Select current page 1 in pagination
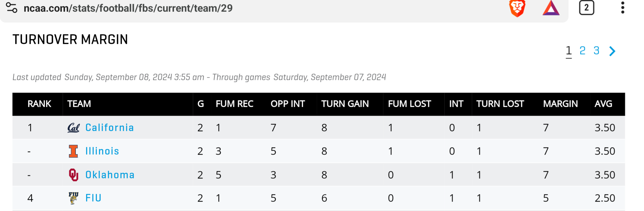Viewport: 644px width, 211px height. (569, 51)
